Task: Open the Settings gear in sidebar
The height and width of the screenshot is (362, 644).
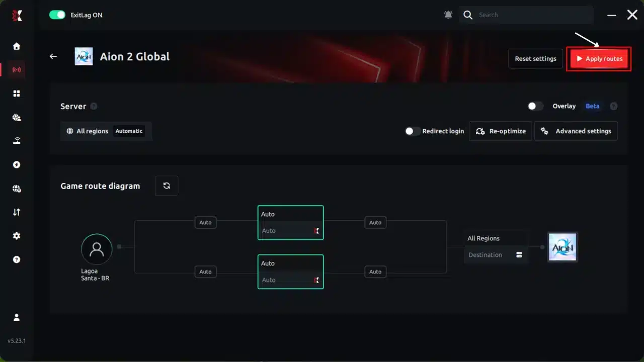Action: 17,236
